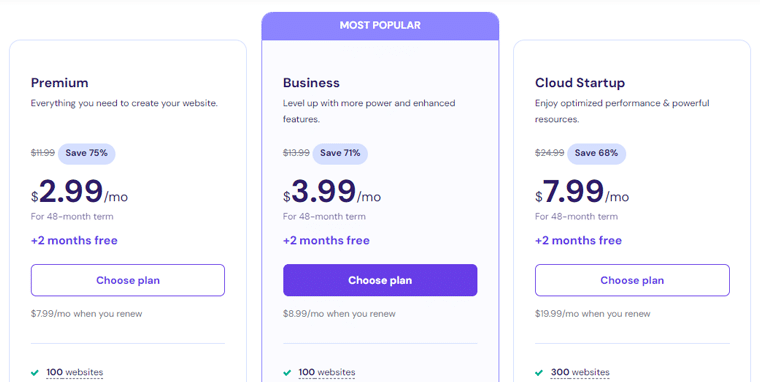Click 'For 48-month term' under Business
This screenshot has height=382, width=760.
(x=324, y=217)
